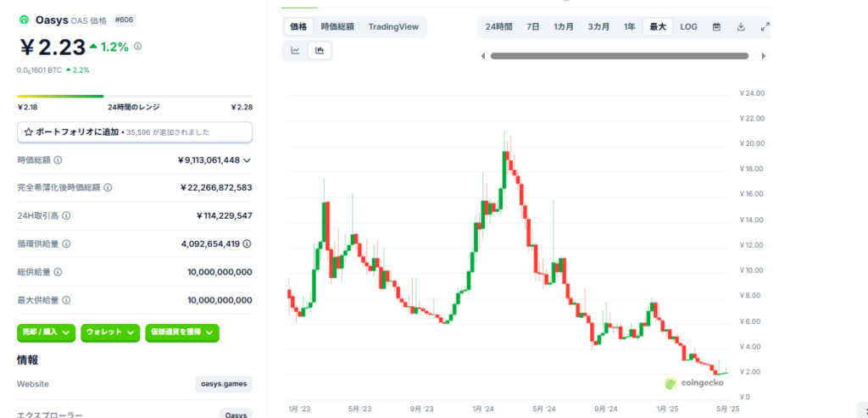The height and width of the screenshot is (418, 868).
Task: Switch to the TradingView tab
Action: 393,27
